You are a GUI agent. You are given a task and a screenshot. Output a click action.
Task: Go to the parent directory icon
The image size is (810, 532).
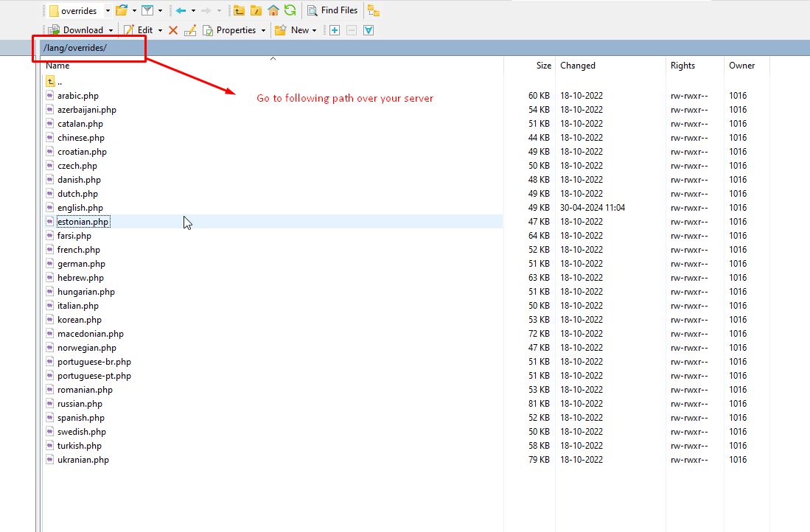239,10
